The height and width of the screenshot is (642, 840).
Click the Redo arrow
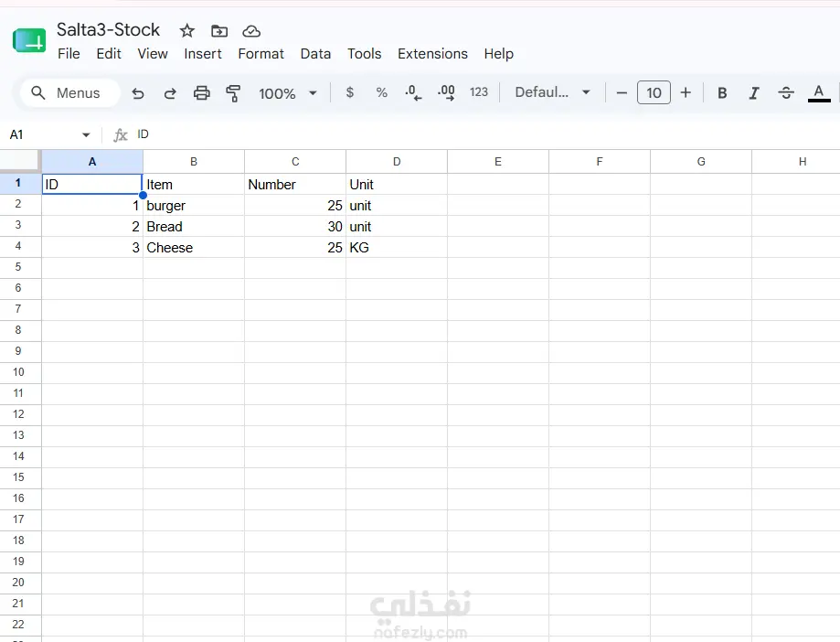(x=170, y=93)
